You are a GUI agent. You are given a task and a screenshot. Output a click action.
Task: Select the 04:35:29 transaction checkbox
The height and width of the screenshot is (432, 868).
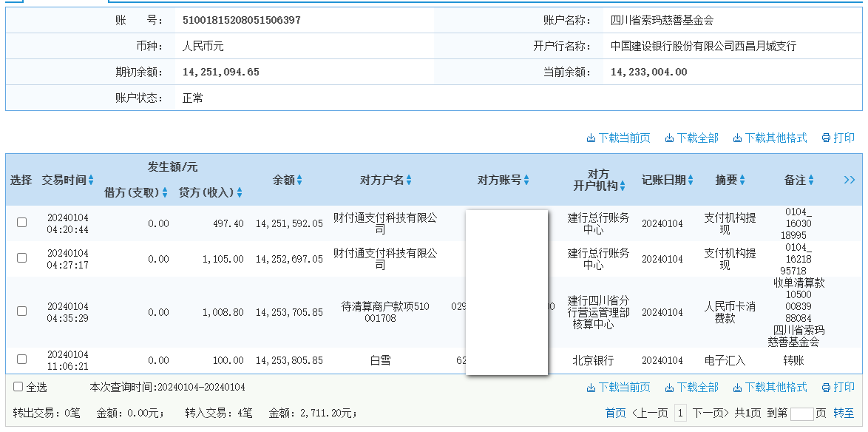[21, 311]
